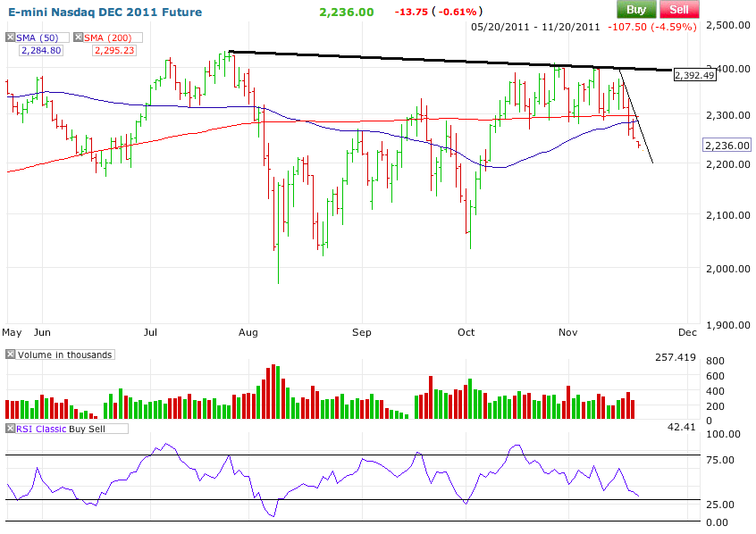Click the 2,000.00 price axis label

(727, 269)
